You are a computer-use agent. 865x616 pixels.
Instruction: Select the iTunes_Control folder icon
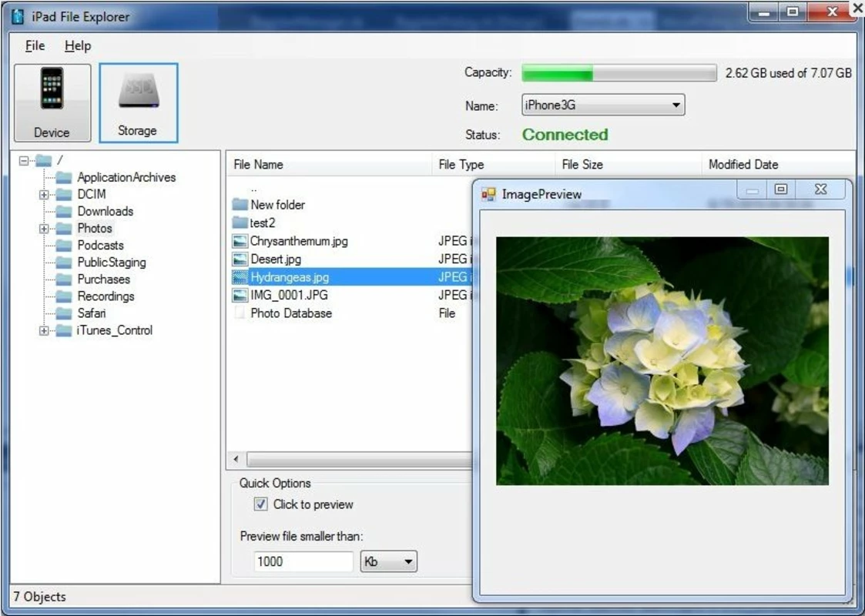(64, 331)
